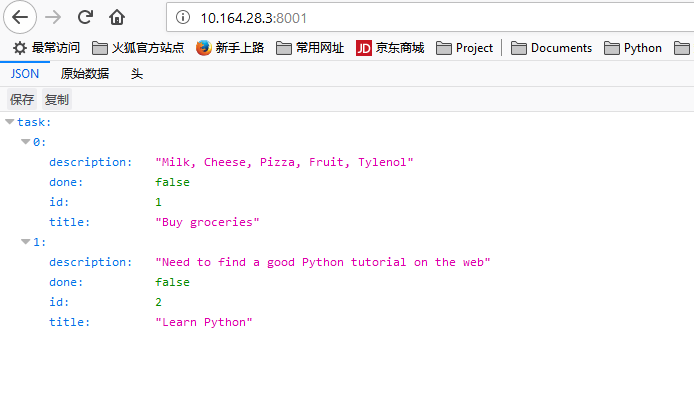The image size is (694, 396).
Task: Open the folder after Python bookmark
Action: (682, 48)
